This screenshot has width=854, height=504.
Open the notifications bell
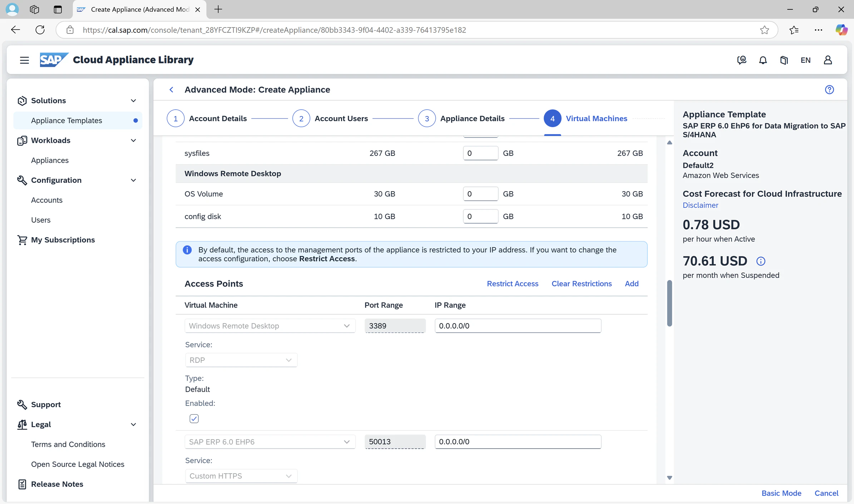point(763,60)
